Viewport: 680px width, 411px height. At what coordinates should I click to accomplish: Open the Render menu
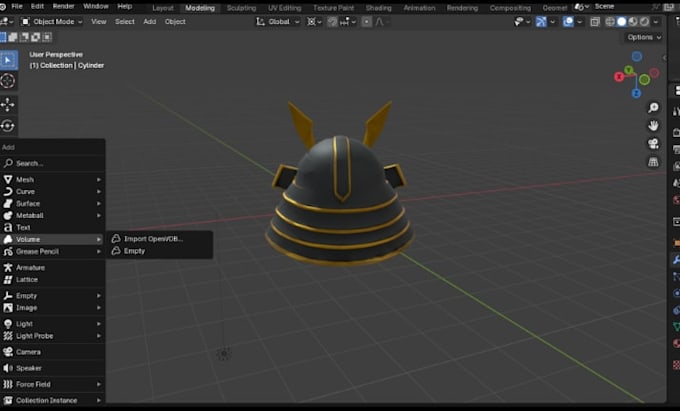[x=63, y=7]
